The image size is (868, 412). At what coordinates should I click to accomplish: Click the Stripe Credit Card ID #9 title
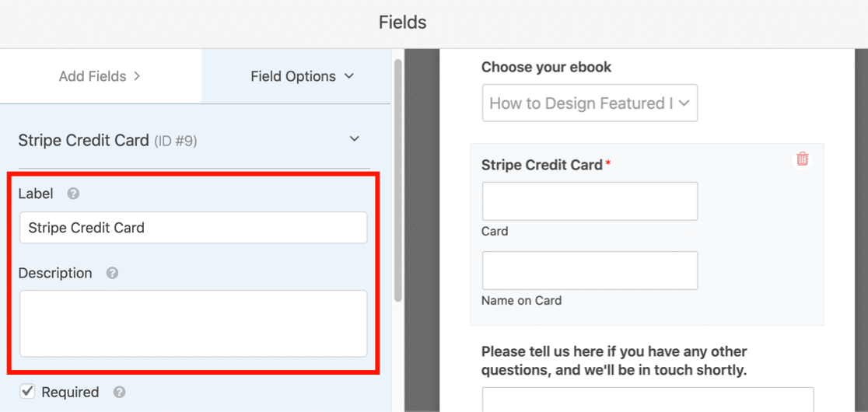107,141
